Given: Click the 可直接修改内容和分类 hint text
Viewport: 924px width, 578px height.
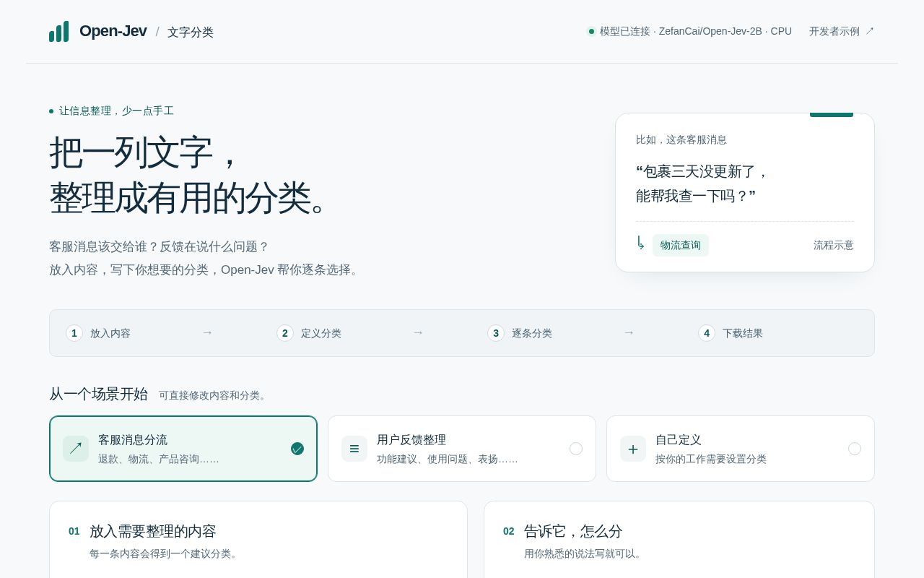Looking at the screenshot, I should click(214, 395).
